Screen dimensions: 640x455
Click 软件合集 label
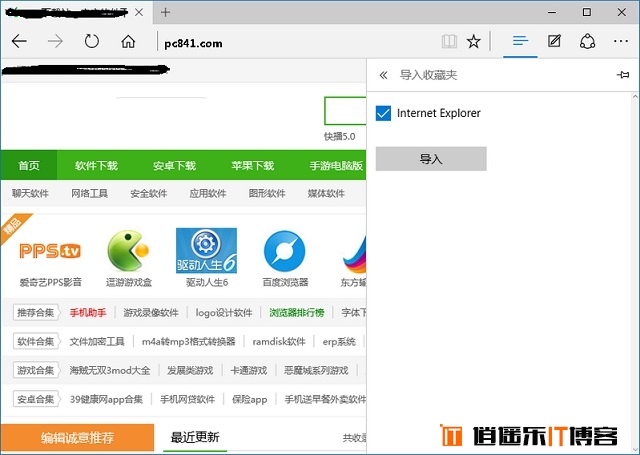(x=36, y=341)
